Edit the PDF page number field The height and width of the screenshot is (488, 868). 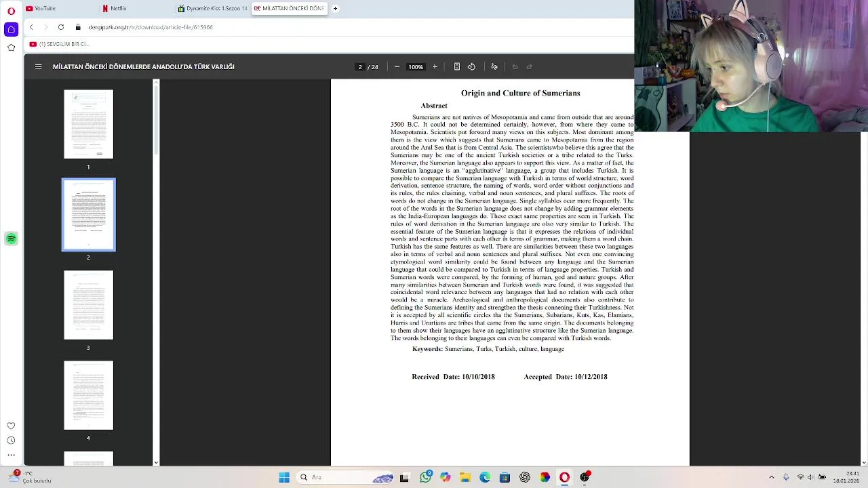(x=360, y=66)
